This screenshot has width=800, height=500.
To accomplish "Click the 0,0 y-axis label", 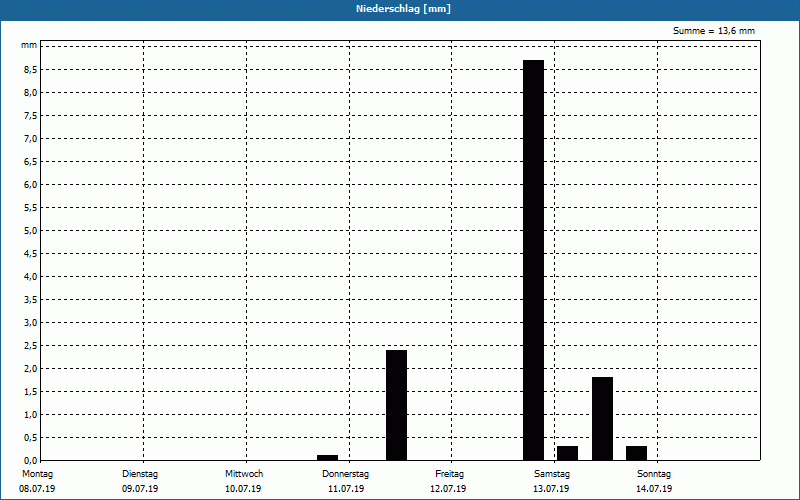I will click(31, 461).
